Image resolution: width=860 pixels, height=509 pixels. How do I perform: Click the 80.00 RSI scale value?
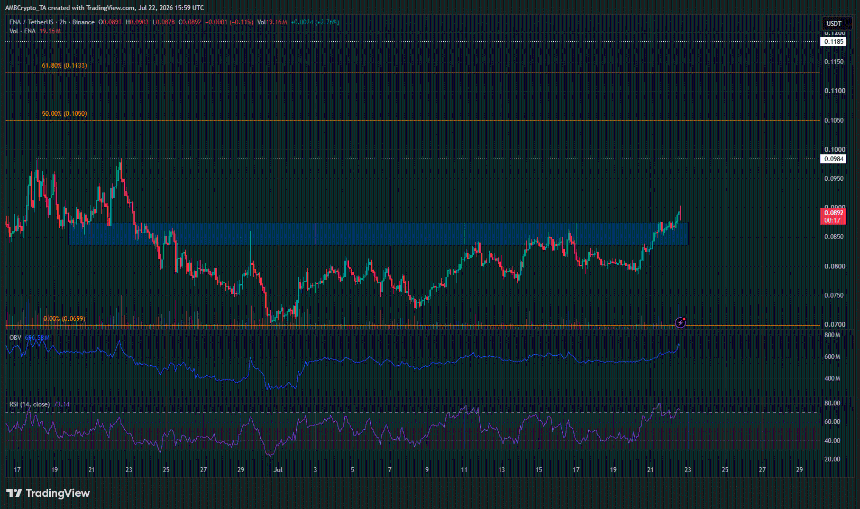coord(833,403)
